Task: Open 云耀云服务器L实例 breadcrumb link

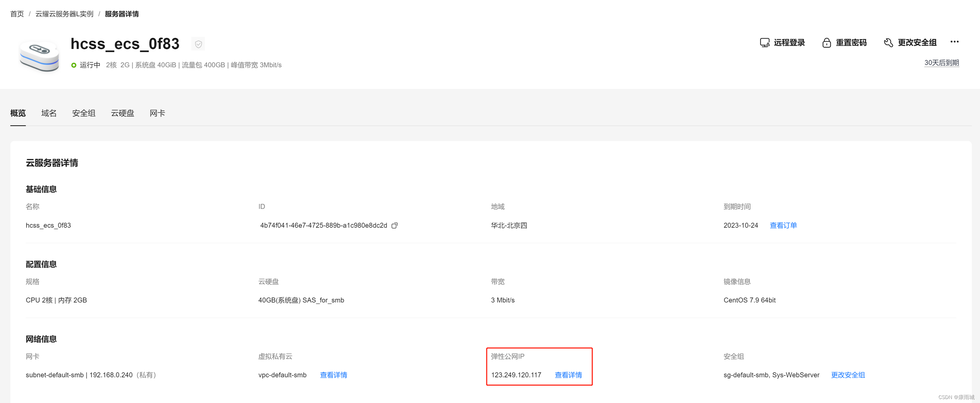Action: [x=64, y=14]
